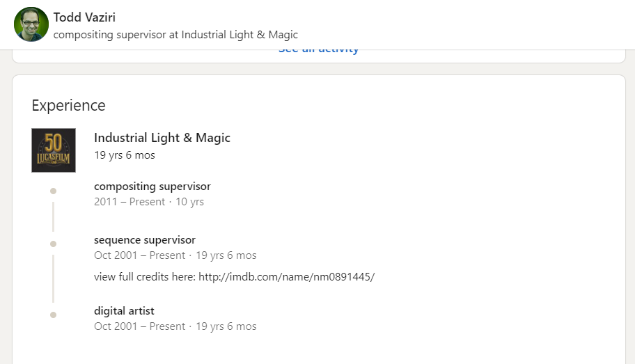Image resolution: width=635 pixels, height=364 pixels.
Task: Click the Experience section heading
Action: [69, 106]
